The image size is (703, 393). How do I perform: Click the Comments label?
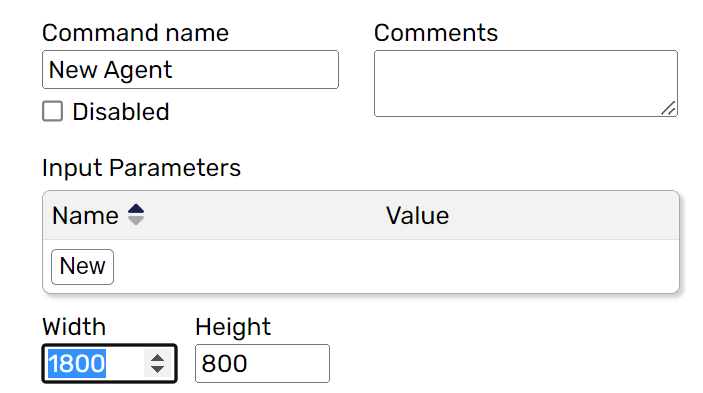[436, 33]
